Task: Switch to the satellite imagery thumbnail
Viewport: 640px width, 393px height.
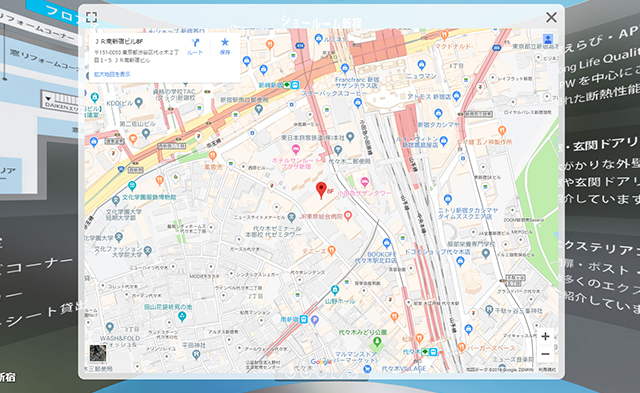Action: click(x=98, y=353)
